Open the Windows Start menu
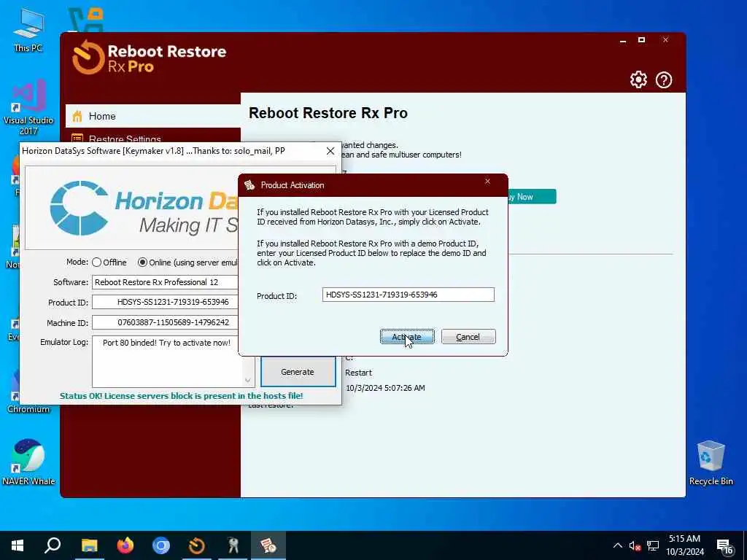This screenshot has height=560, width=747. click(x=18, y=545)
